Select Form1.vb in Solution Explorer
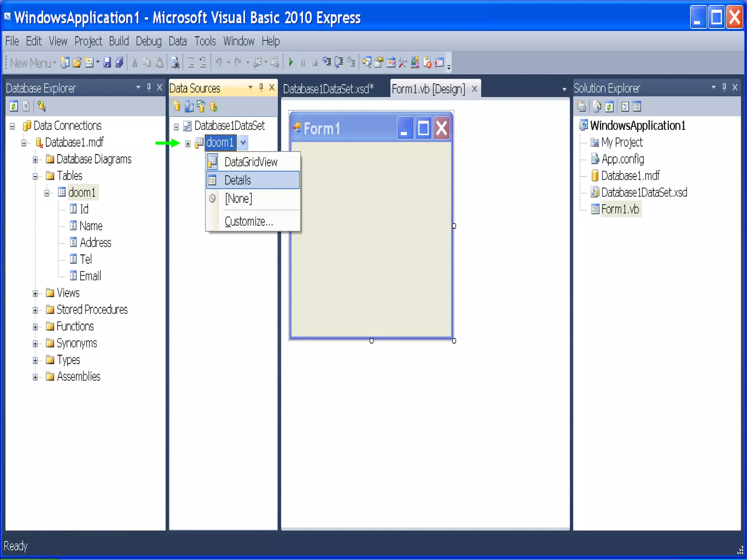Screen dimensions: 747x560 [620, 209]
